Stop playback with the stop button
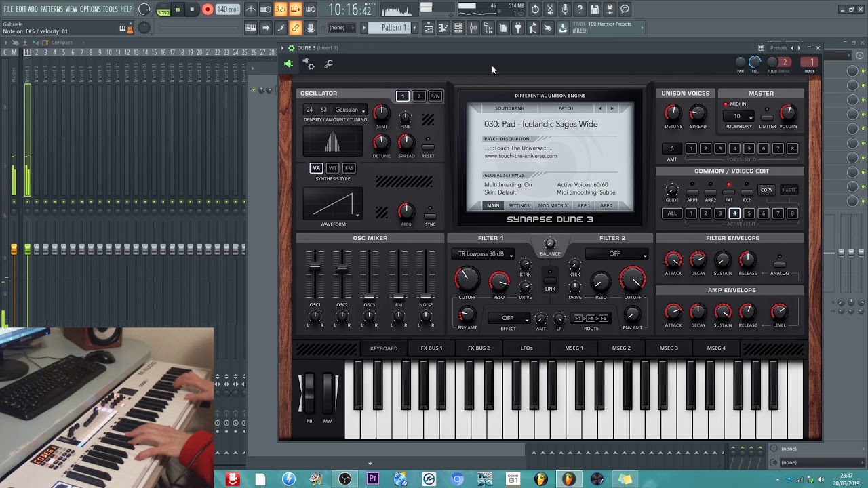This screenshot has height=488, width=868. [192, 9]
